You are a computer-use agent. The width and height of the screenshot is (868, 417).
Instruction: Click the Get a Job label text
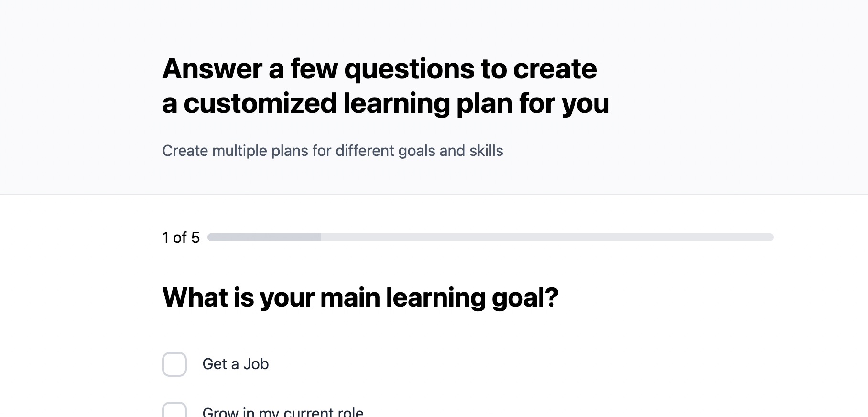[x=235, y=364]
